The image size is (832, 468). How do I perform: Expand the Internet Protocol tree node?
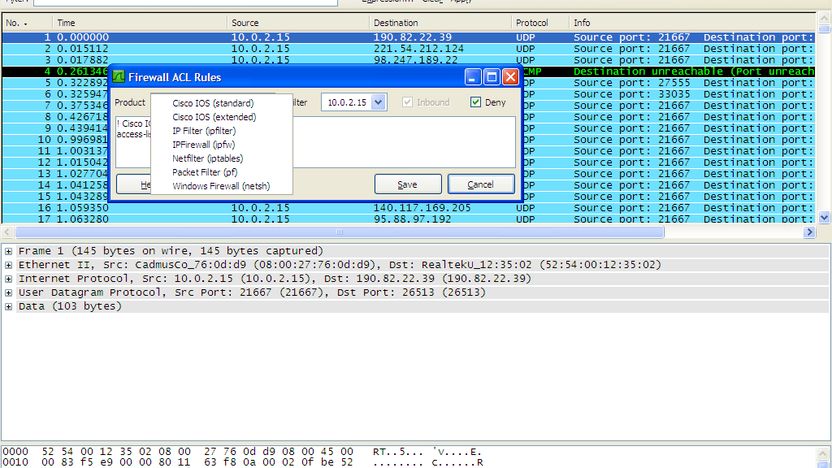tap(8, 279)
